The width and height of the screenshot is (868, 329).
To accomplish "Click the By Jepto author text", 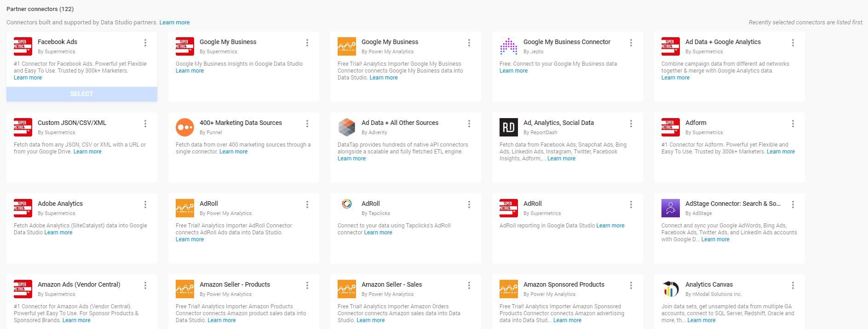I will click(x=533, y=51).
